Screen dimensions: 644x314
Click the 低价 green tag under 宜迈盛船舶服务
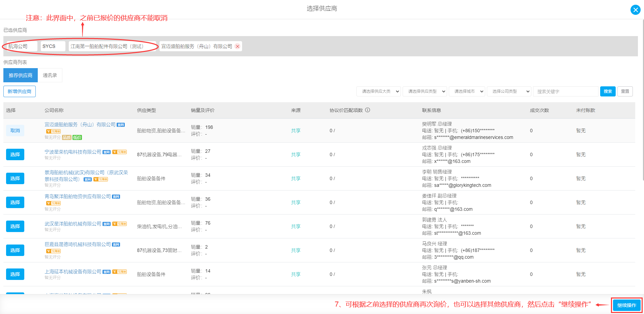(x=77, y=137)
